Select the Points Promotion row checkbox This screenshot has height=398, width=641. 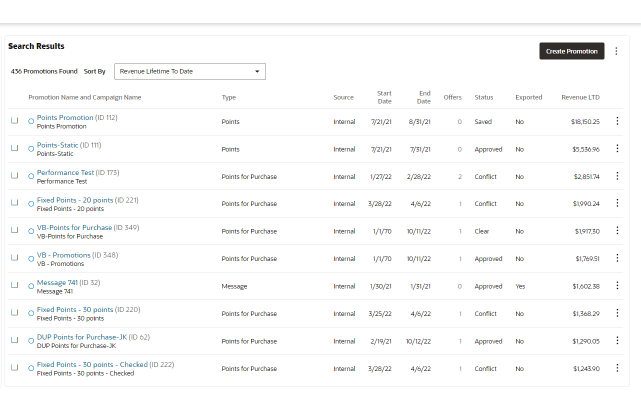tap(15, 121)
